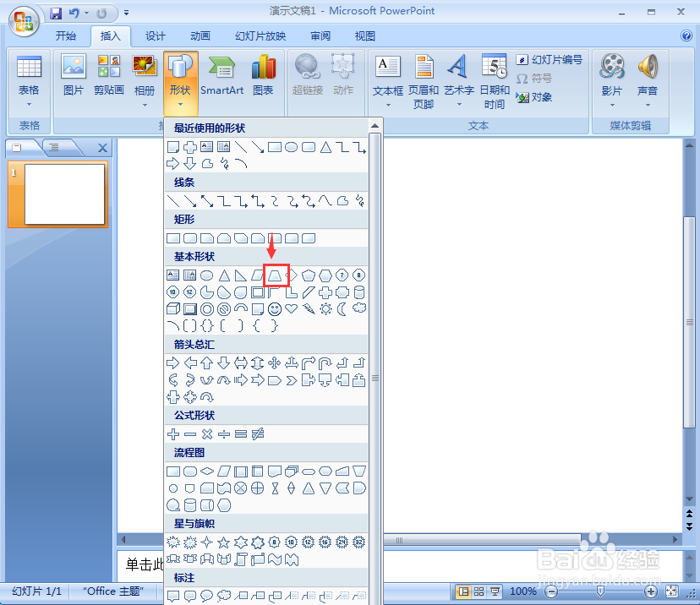Choose the U-turn arrow shape

click(325, 363)
